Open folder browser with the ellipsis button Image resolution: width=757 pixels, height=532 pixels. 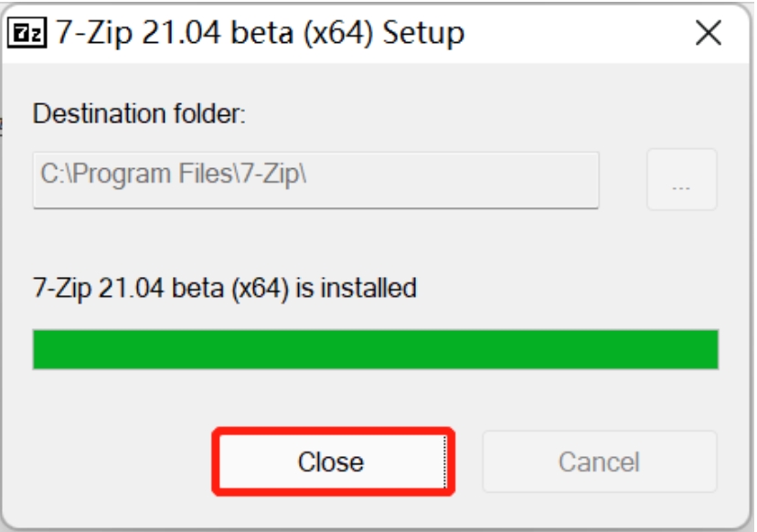[x=681, y=180]
